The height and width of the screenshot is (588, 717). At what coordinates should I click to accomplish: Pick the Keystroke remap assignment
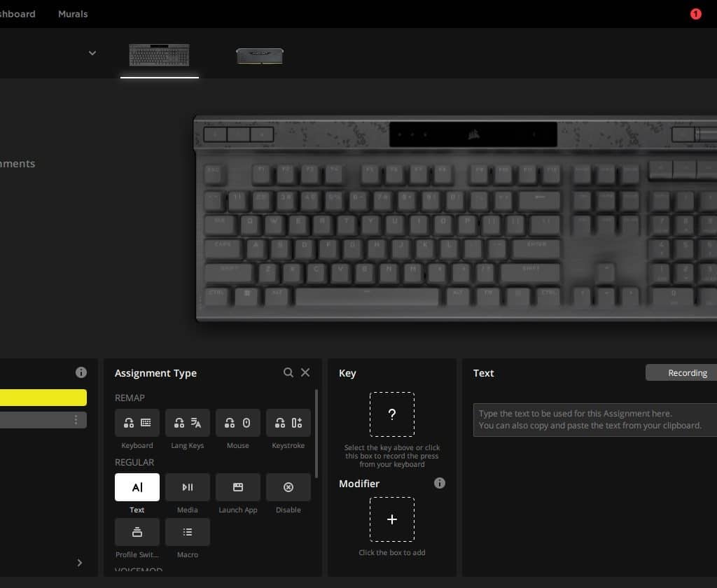pyautogui.click(x=288, y=423)
